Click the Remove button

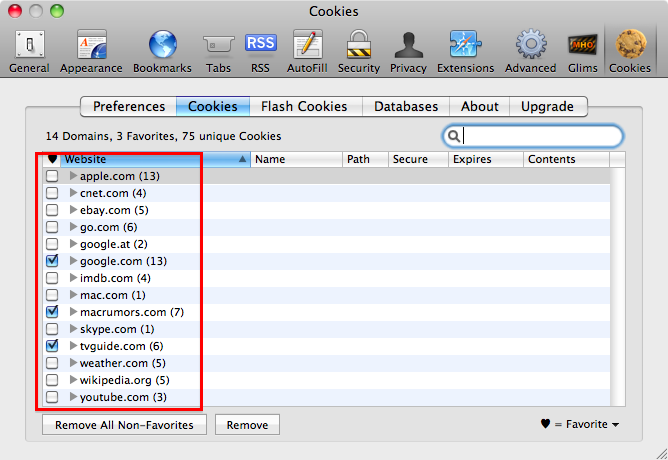(248, 425)
